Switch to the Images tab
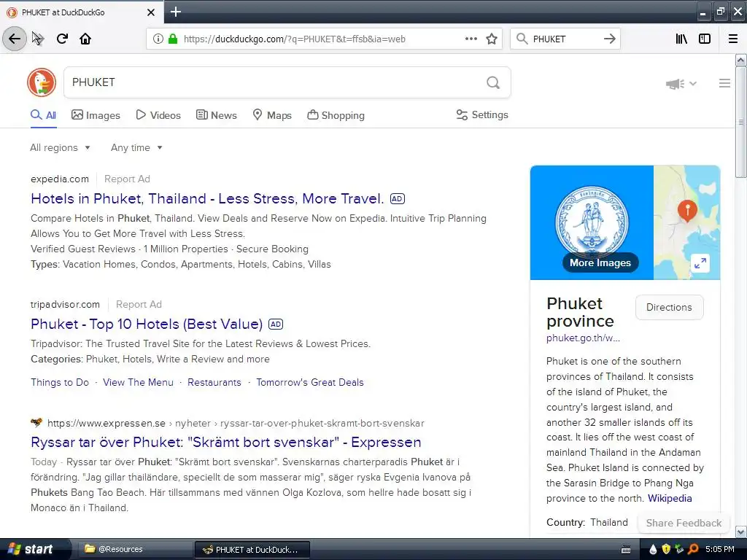 (96, 115)
